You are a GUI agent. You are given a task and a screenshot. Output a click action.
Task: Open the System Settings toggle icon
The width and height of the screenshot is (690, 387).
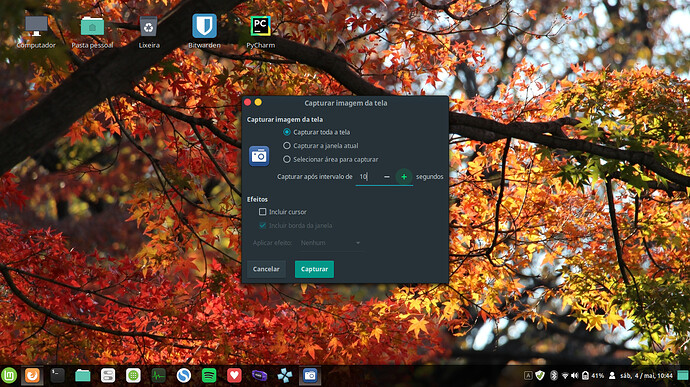click(x=108, y=376)
